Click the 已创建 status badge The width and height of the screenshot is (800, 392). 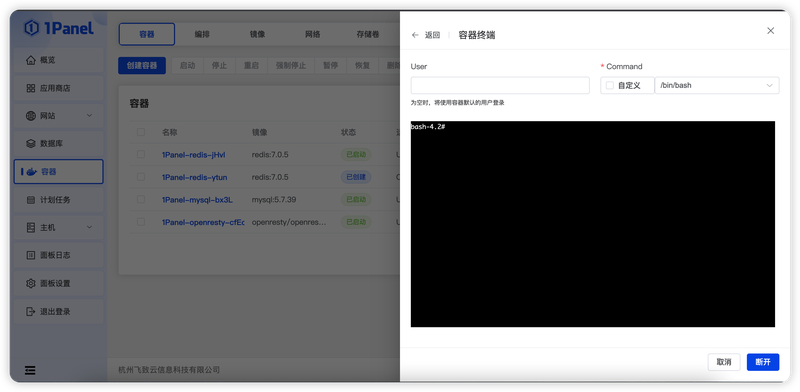pos(356,177)
